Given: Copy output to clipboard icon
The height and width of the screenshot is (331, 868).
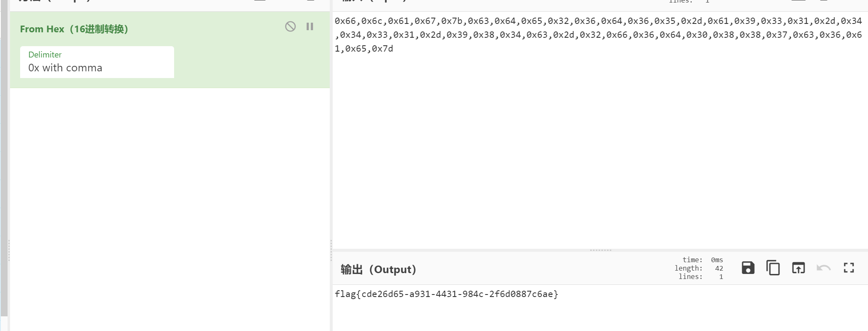Looking at the screenshot, I should 773,268.
